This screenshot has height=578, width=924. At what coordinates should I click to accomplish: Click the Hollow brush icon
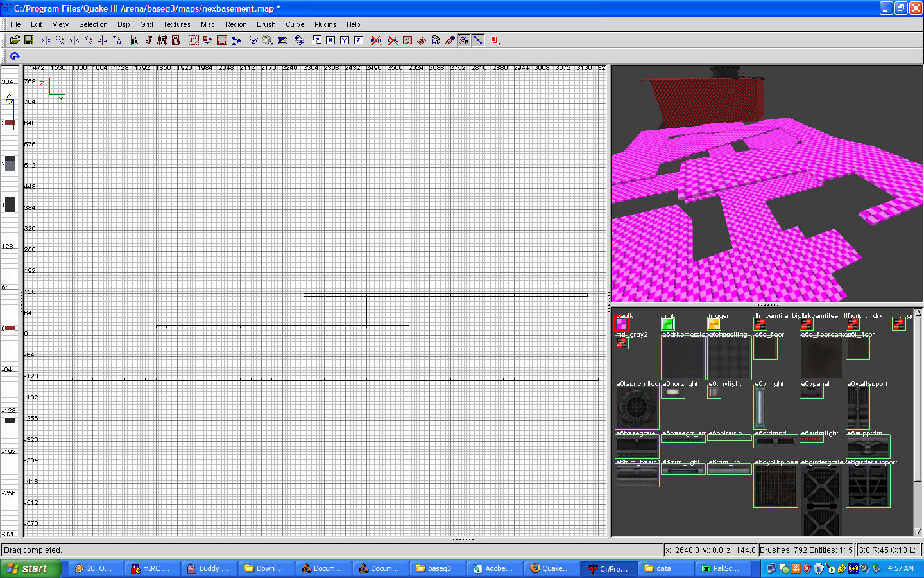click(x=222, y=40)
